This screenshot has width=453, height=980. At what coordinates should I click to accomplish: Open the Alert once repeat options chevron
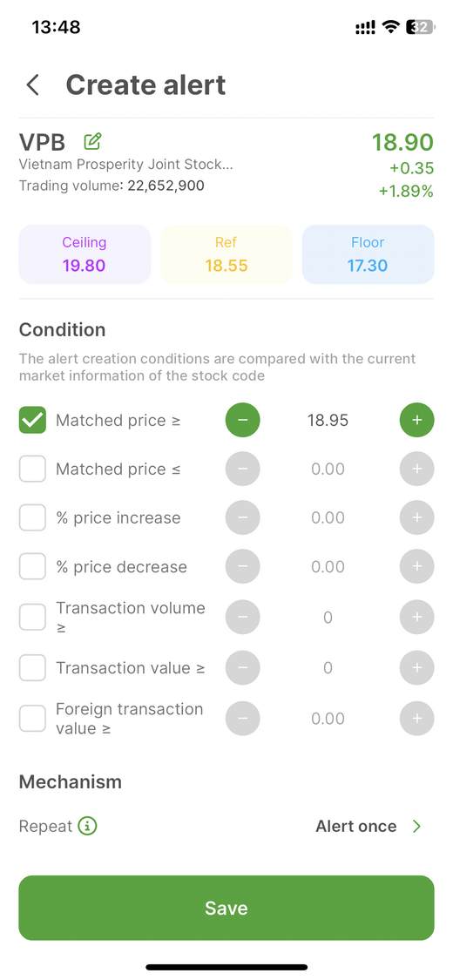tap(416, 827)
